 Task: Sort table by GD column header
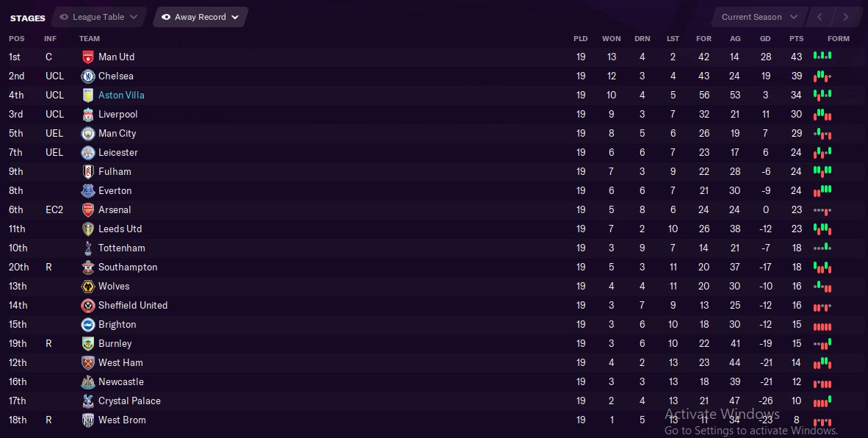click(x=765, y=38)
